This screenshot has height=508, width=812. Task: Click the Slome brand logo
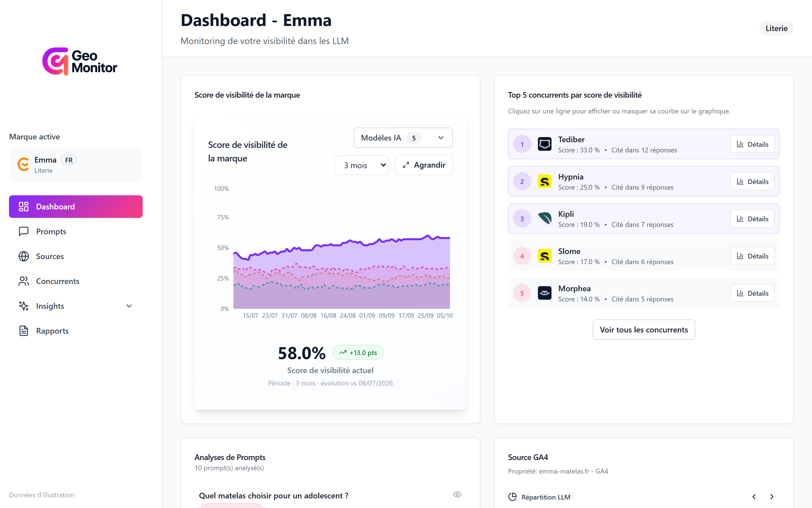pos(545,256)
